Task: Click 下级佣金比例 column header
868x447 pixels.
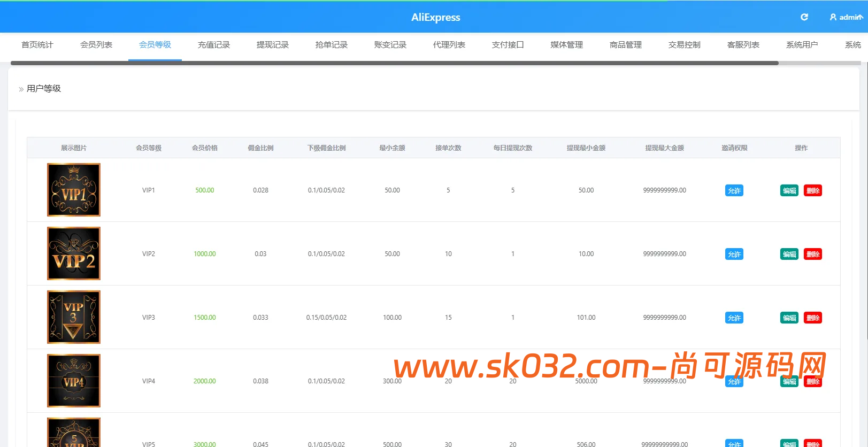Action: (327, 148)
